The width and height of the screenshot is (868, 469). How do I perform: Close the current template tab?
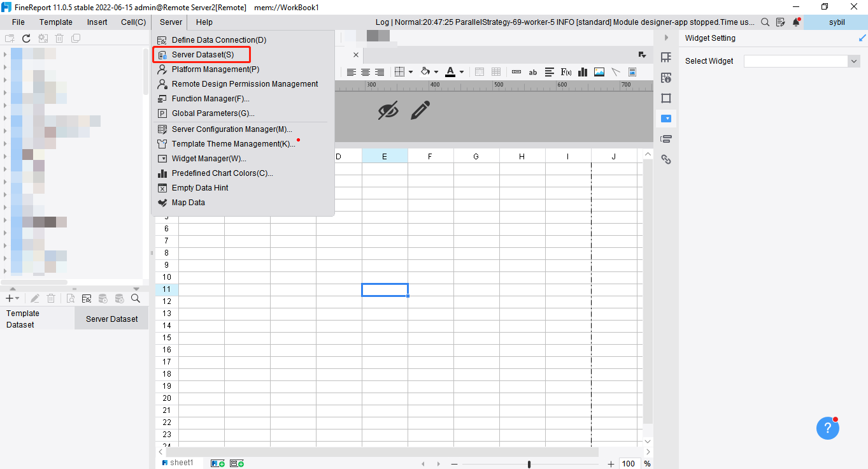point(356,55)
